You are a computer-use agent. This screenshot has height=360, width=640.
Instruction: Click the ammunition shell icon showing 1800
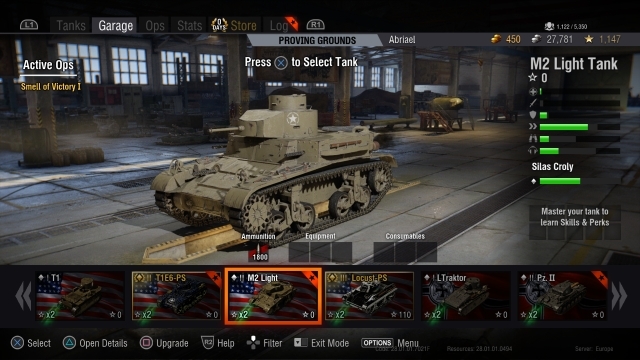pos(259,252)
